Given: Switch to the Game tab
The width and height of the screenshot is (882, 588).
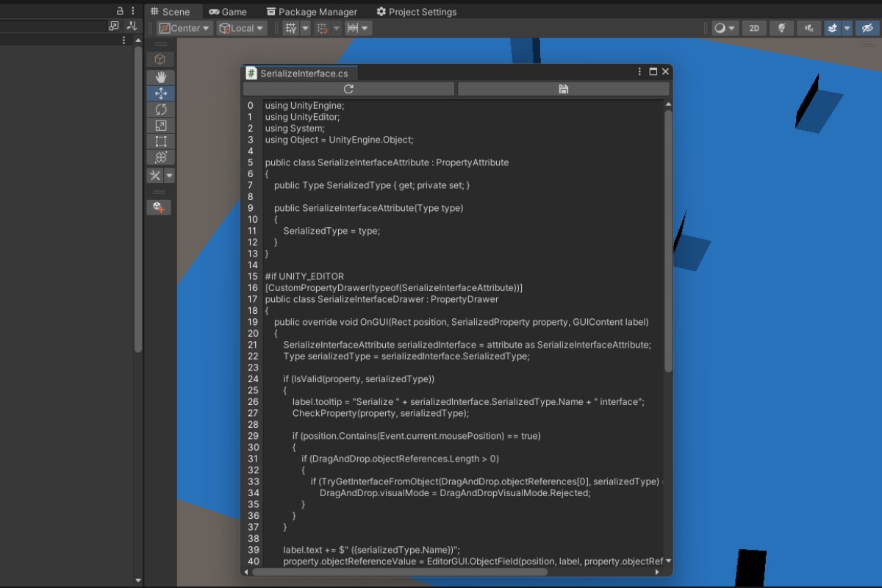Looking at the screenshot, I should pyautogui.click(x=228, y=12).
